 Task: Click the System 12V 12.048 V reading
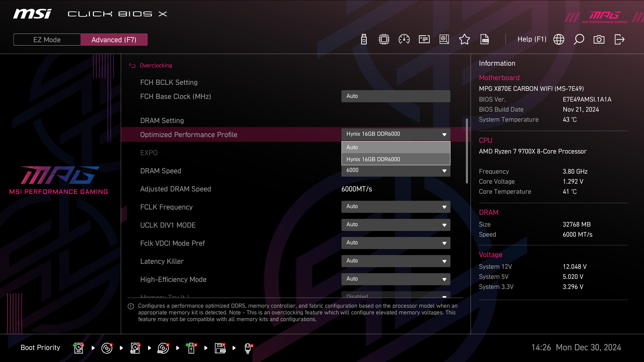click(575, 267)
